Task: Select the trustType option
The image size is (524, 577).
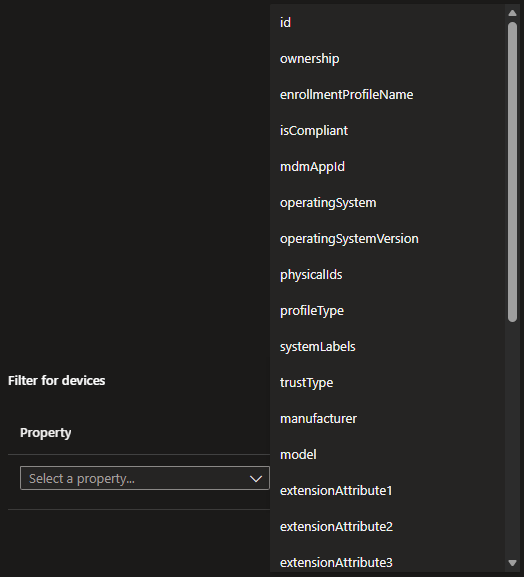Action: pos(387,383)
